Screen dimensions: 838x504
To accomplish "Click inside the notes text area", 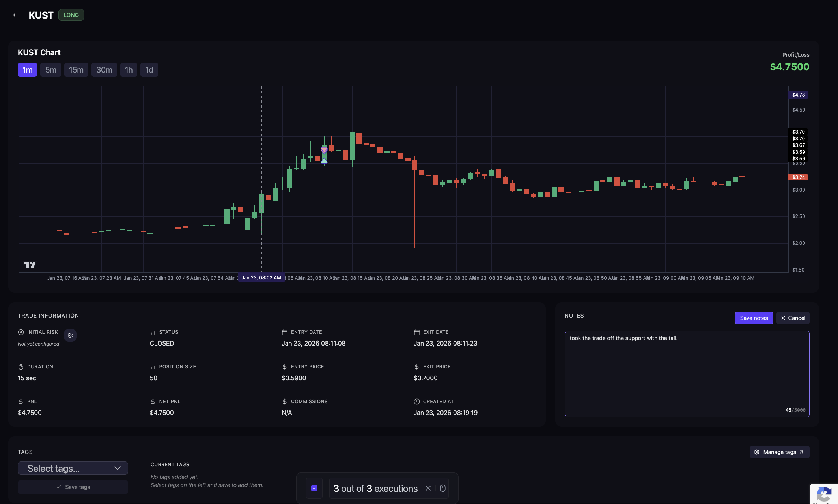I will tap(687, 374).
